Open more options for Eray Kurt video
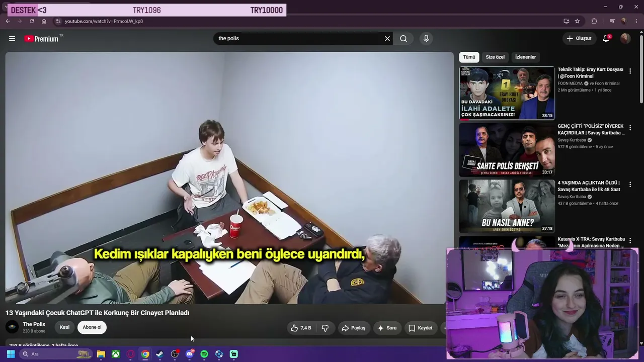644x362 pixels. 630,71
